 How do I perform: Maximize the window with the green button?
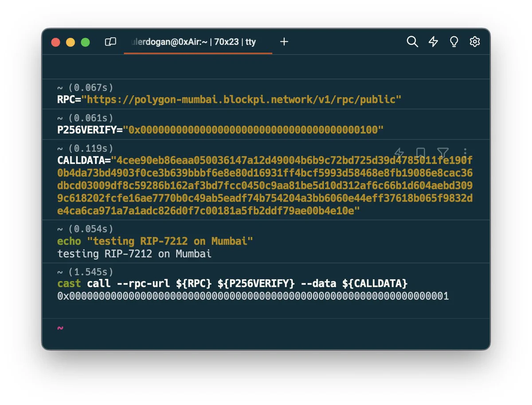[x=86, y=42]
